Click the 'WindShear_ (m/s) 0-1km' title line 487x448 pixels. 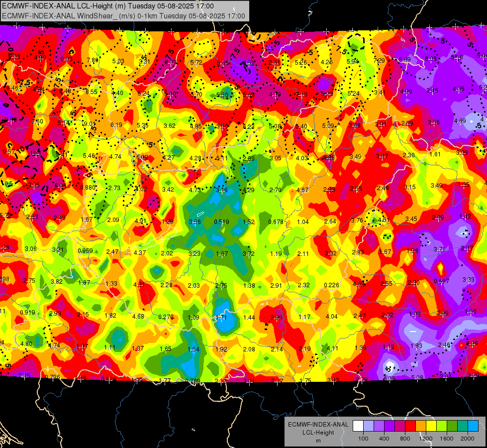(123, 16)
